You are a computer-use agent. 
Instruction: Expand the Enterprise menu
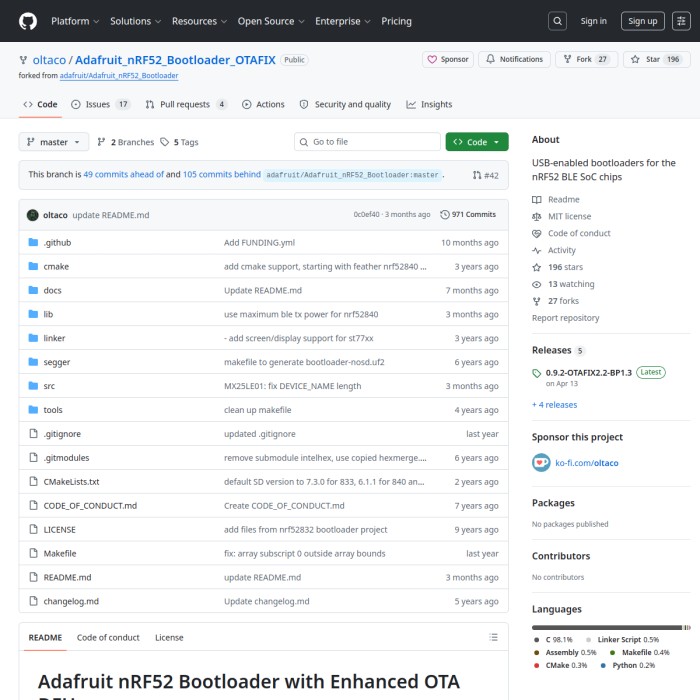[x=342, y=21]
